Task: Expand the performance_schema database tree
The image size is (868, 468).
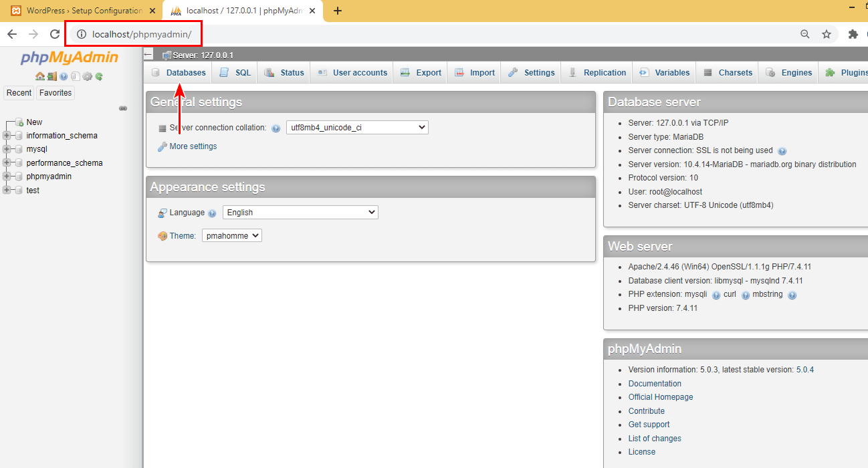Action: pyautogui.click(x=7, y=163)
